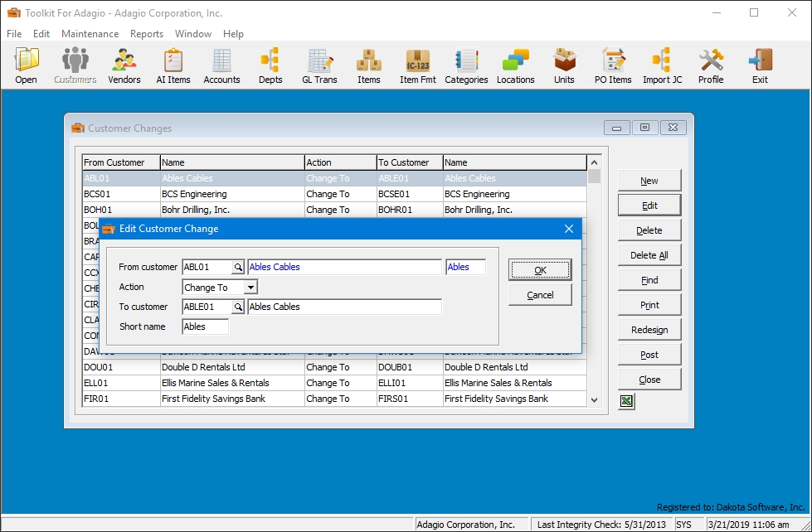Click the ABLE01 cell in the selected row
Viewport: 812px width, 532px height.
tap(410, 178)
